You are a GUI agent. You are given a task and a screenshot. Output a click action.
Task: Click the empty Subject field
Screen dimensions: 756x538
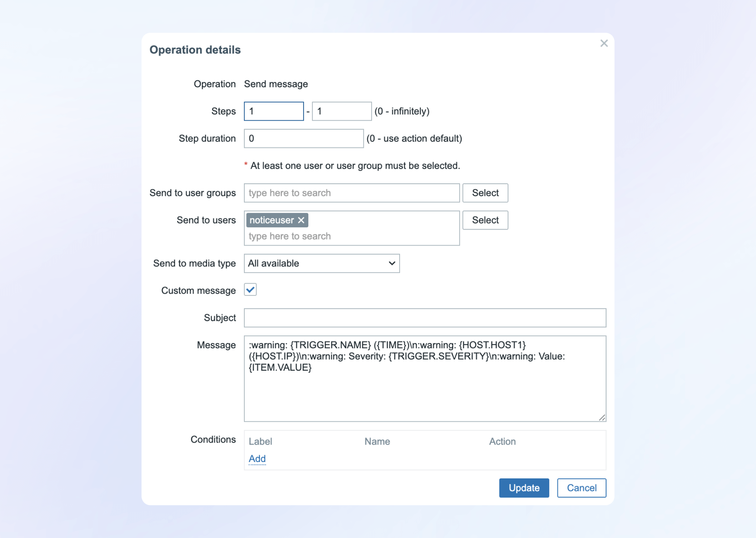tap(425, 318)
